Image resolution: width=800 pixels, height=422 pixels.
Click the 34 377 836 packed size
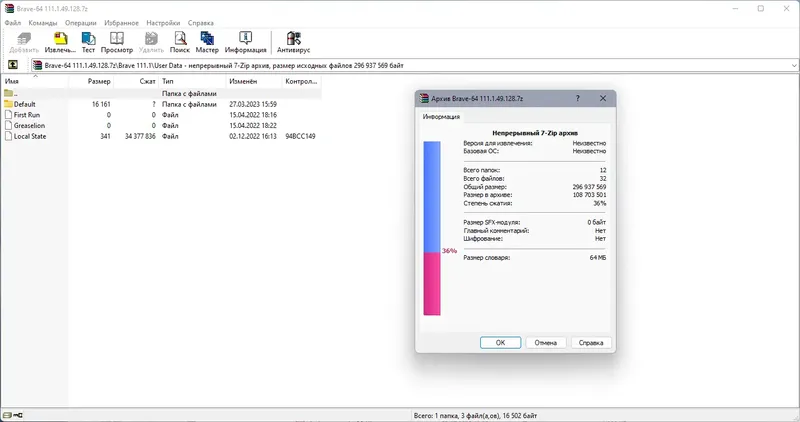140,136
